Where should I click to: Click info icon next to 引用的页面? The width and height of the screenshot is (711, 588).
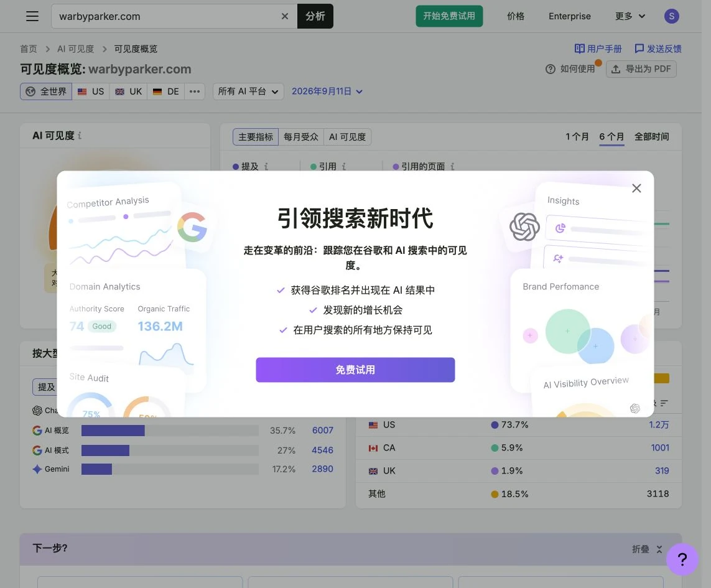[x=452, y=167]
